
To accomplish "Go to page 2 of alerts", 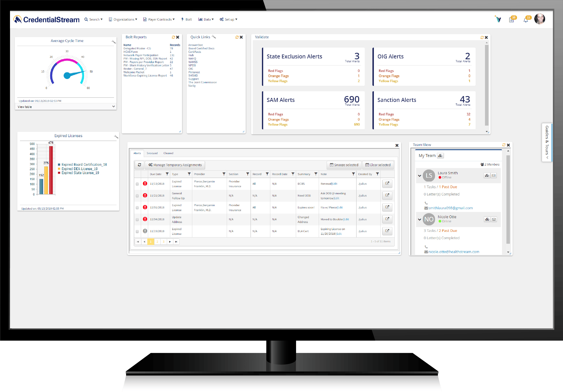I will [157, 242].
